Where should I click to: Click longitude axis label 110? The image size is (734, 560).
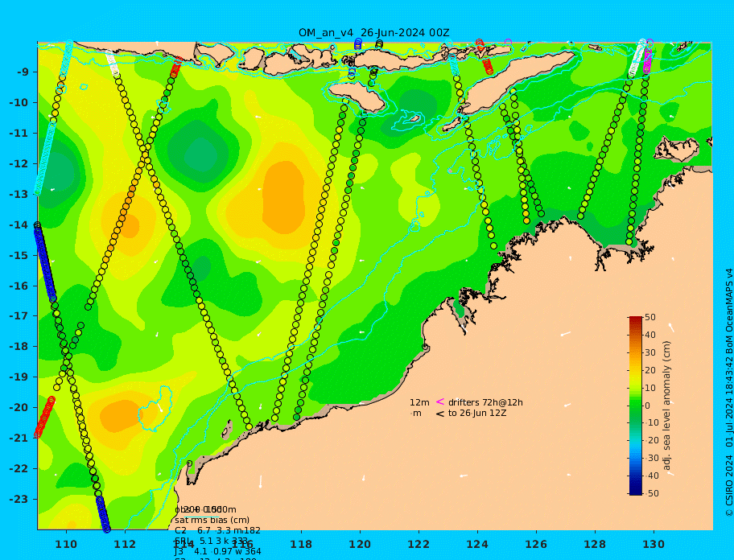(67, 544)
